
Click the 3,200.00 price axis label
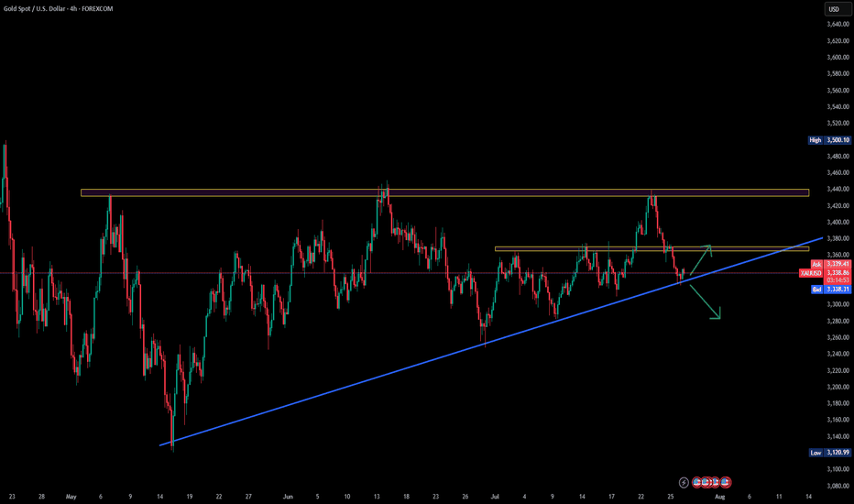[x=838, y=387]
